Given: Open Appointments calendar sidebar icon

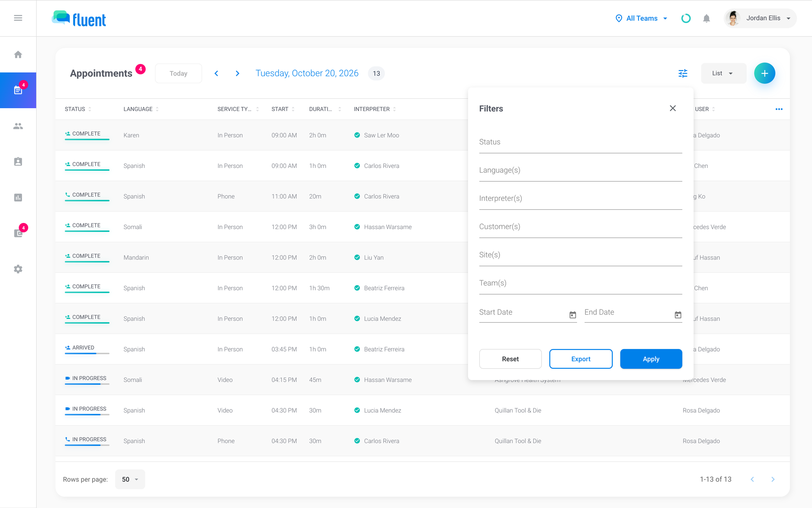Looking at the screenshot, I should click(x=18, y=90).
